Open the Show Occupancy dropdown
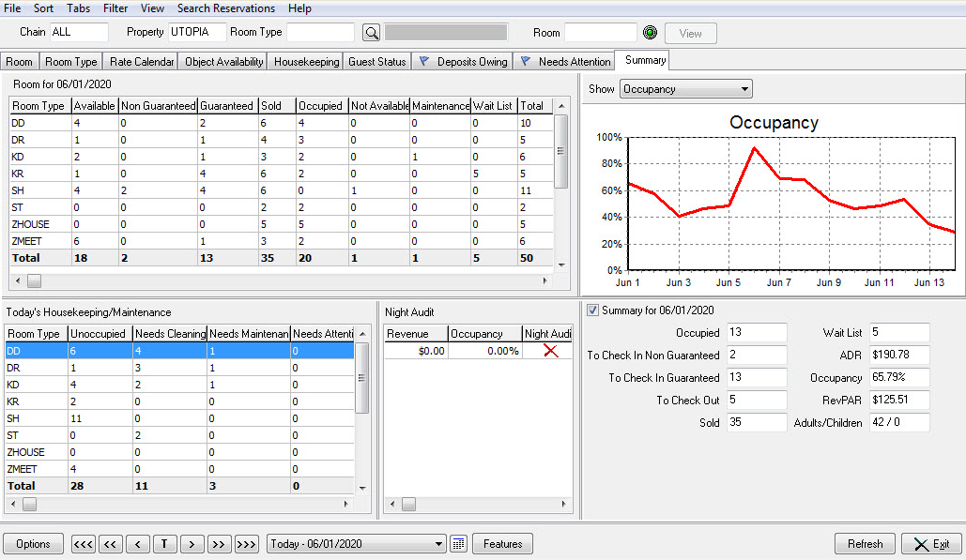The height and width of the screenshot is (560, 966). [x=685, y=89]
